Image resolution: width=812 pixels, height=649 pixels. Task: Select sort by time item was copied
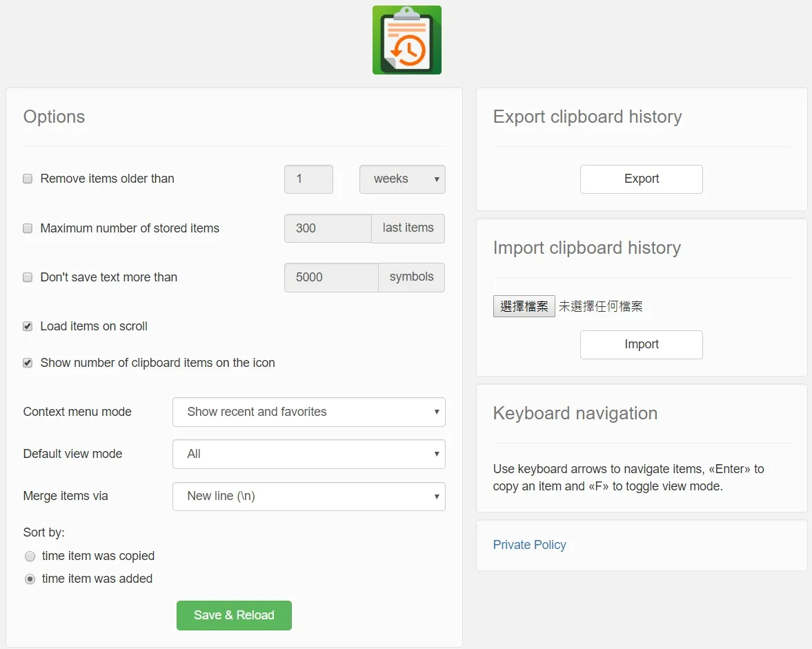click(x=30, y=556)
